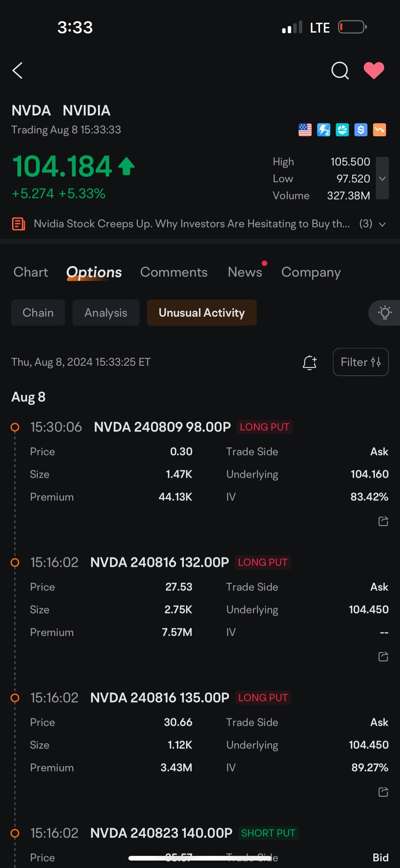This screenshot has height=868, width=400.
Task: Tap the Aug 8 date header
Action: point(28,397)
